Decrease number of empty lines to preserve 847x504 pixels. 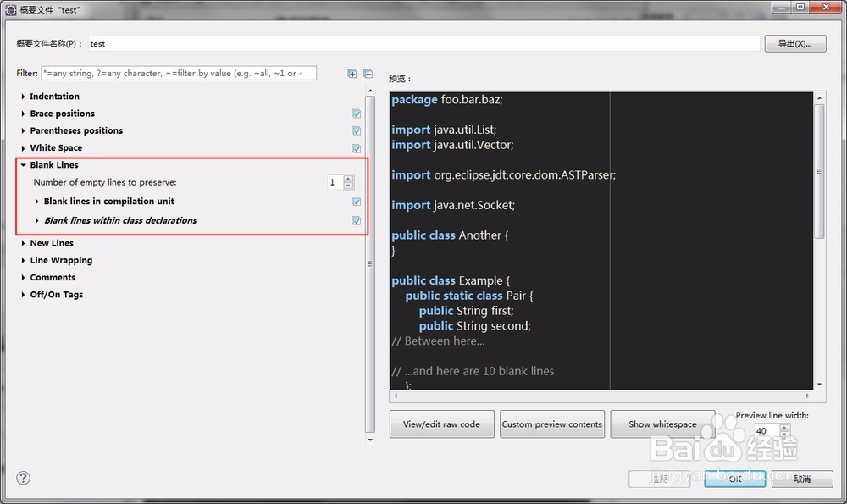pyautogui.click(x=348, y=186)
